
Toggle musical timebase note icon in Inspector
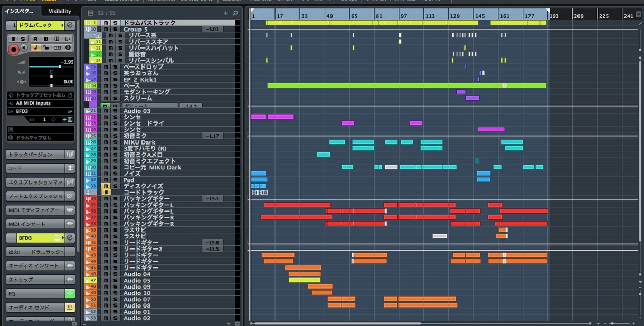(x=35, y=48)
